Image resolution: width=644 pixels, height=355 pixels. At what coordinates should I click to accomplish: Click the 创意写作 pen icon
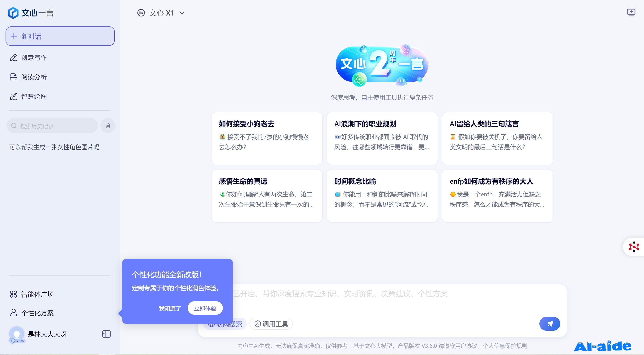(13, 58)
